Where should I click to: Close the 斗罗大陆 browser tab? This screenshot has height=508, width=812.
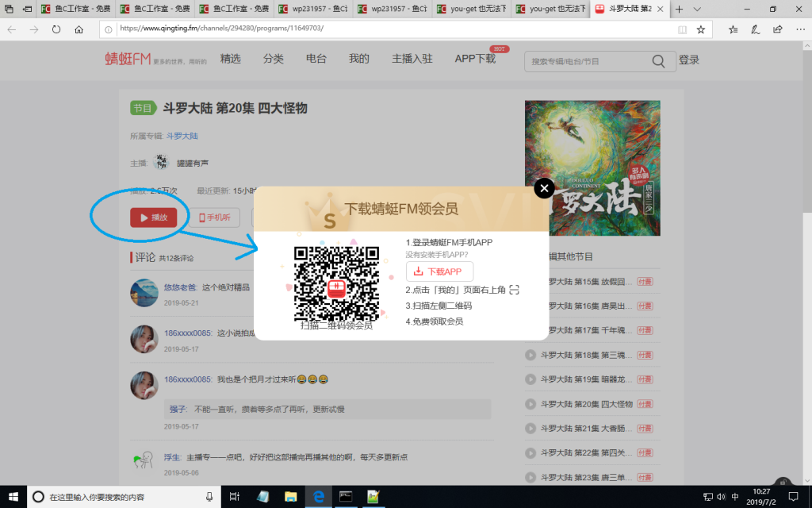click(x=661, y=9)
